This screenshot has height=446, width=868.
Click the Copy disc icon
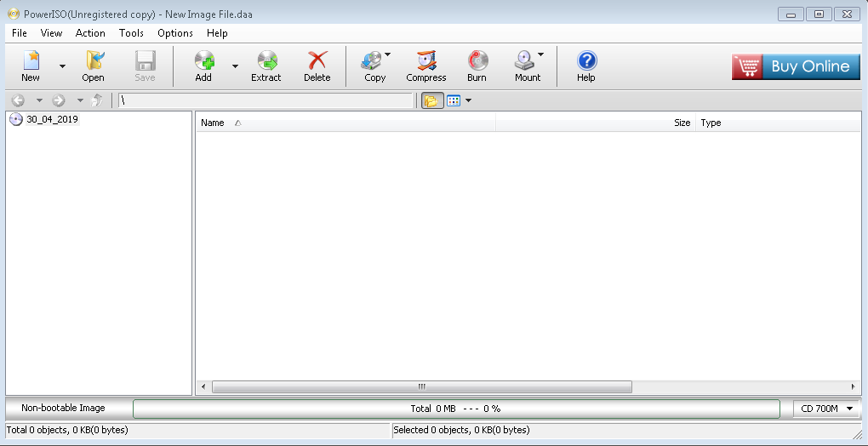(x=371, y=61)
